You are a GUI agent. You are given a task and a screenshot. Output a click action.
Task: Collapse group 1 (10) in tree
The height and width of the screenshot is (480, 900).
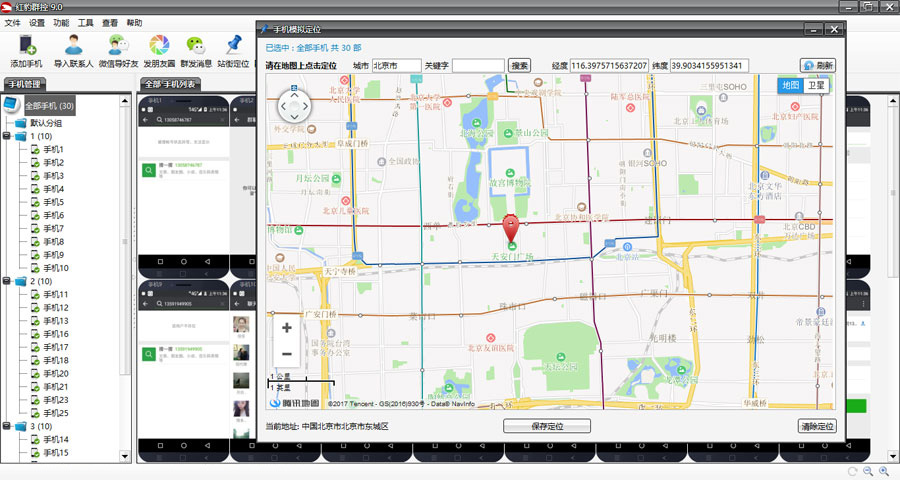6,136
